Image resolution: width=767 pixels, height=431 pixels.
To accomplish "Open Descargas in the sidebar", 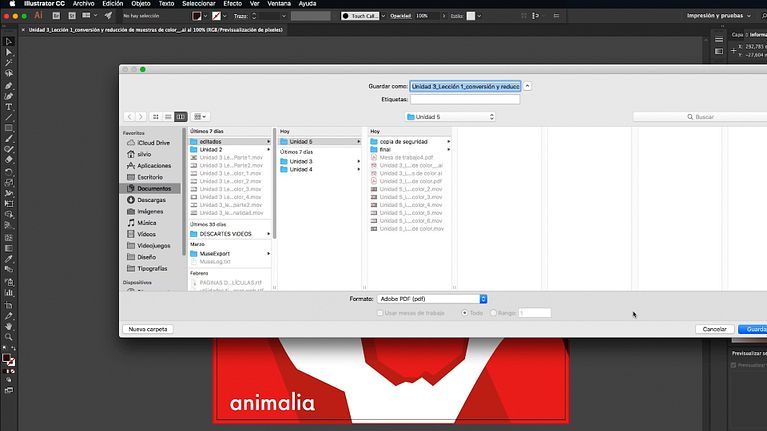I will (151, 200).
